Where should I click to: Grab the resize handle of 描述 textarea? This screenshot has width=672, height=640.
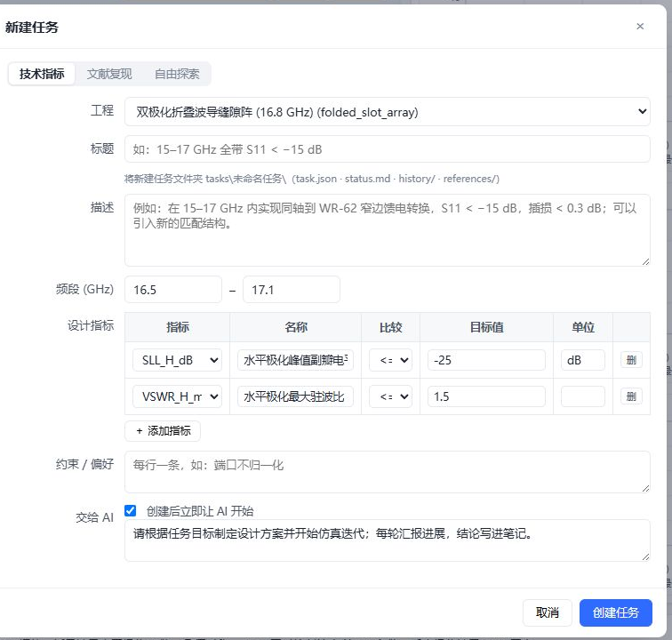(x=646, y=261)
